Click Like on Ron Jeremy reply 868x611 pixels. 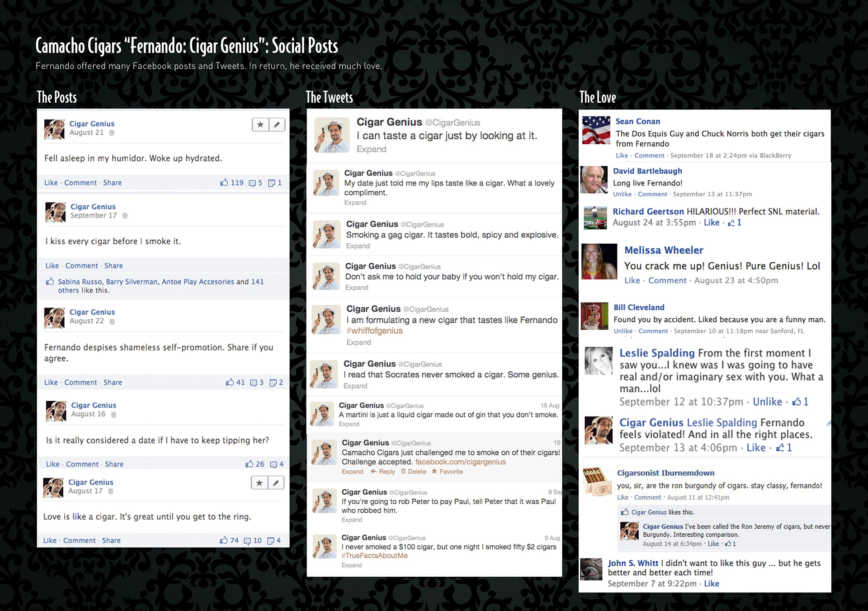(713, 544)
